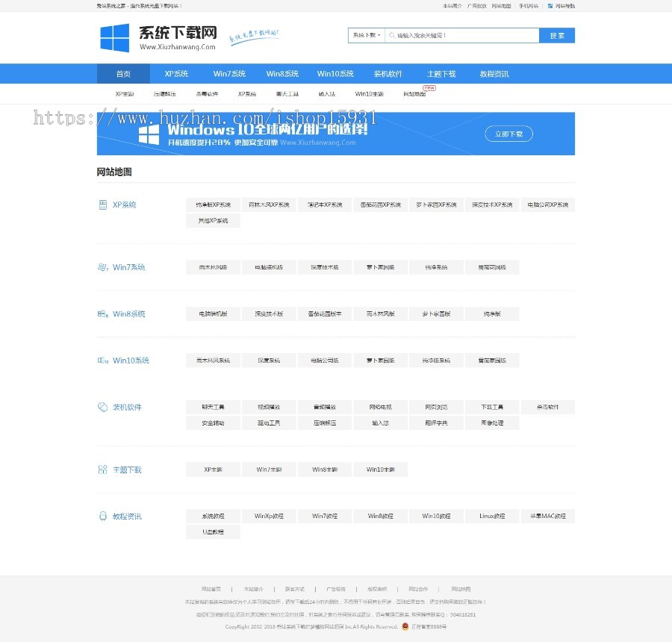Open the 教程资讯 navigation tab
The height and width of the screenshot is (642, 672).
pos(494,74)
